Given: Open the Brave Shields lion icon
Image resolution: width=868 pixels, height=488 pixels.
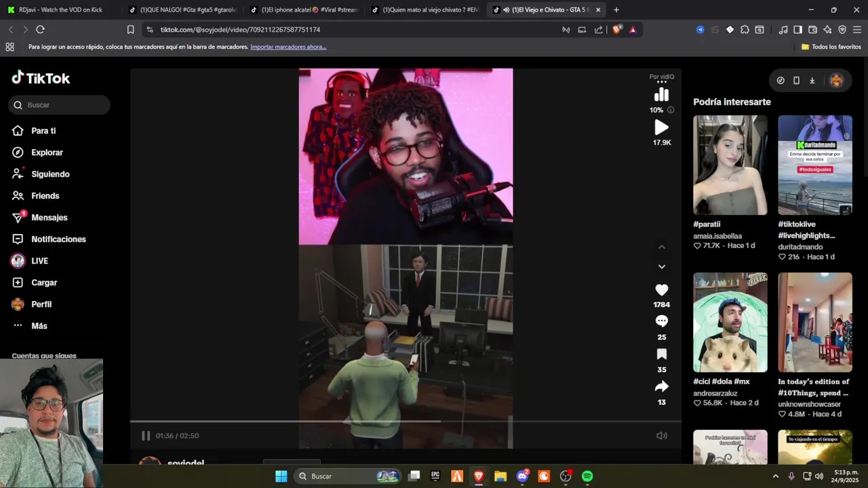Looking at the screenshot, I should [x=617, y=29].
